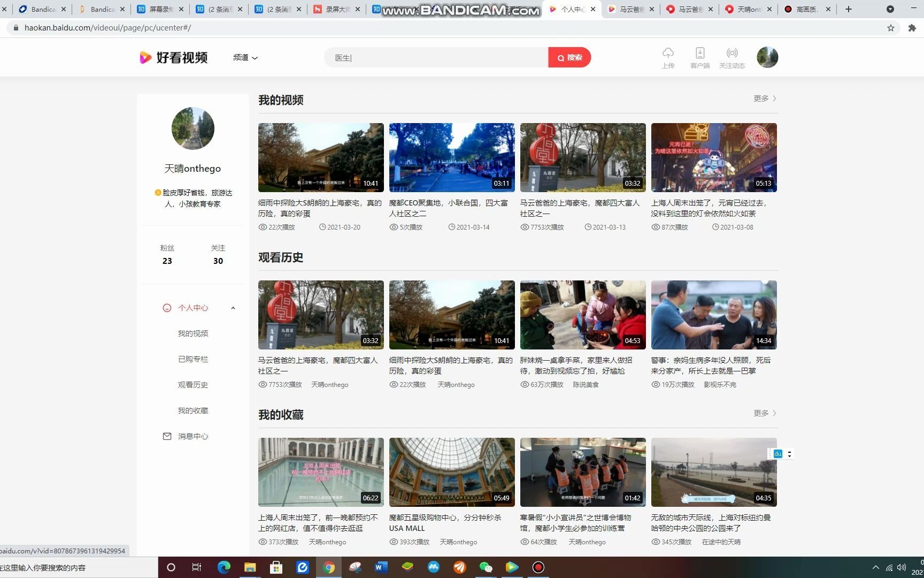The height and width of the screenshot is (578, 924).
Task: Open the 客户端 client download icon
Action: pos(700,58)
